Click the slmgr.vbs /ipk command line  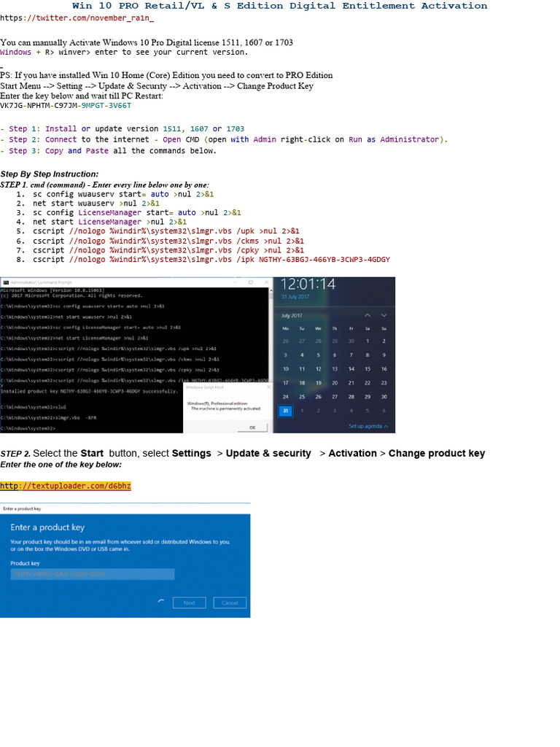coord(211,260)
